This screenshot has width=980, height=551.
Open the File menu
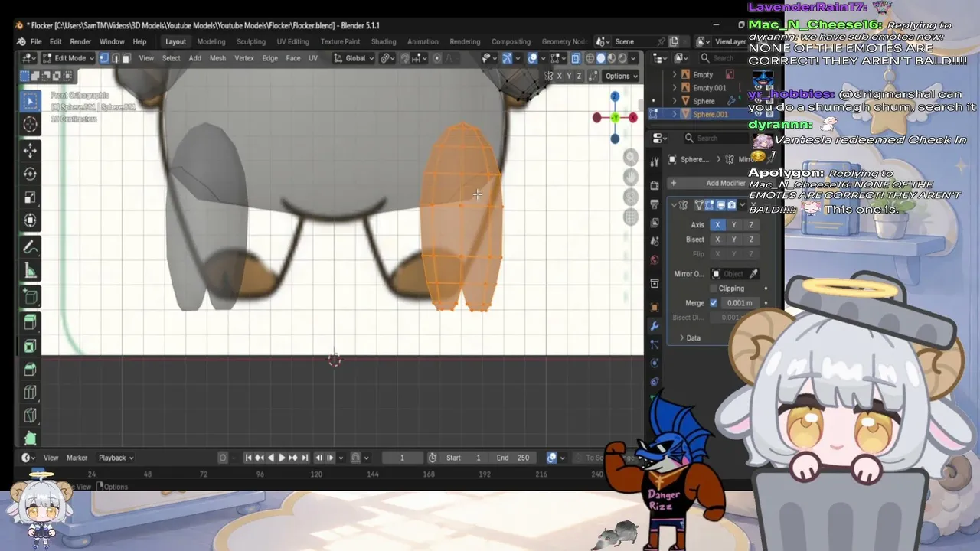point(36,41)
